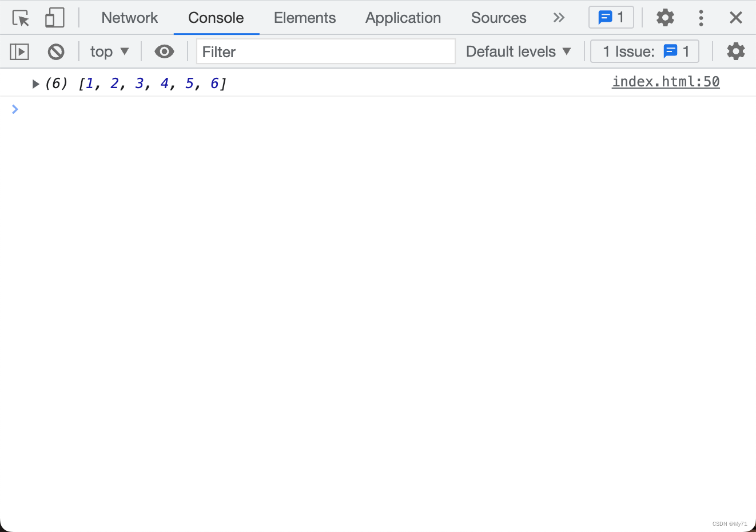Toggle the device toolbar icon

(x=55, y=18)
